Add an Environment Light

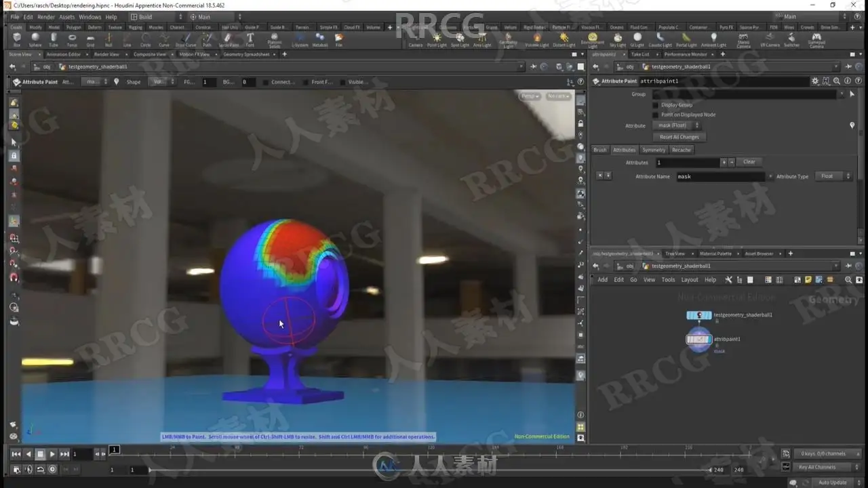[x=593, y=41]
